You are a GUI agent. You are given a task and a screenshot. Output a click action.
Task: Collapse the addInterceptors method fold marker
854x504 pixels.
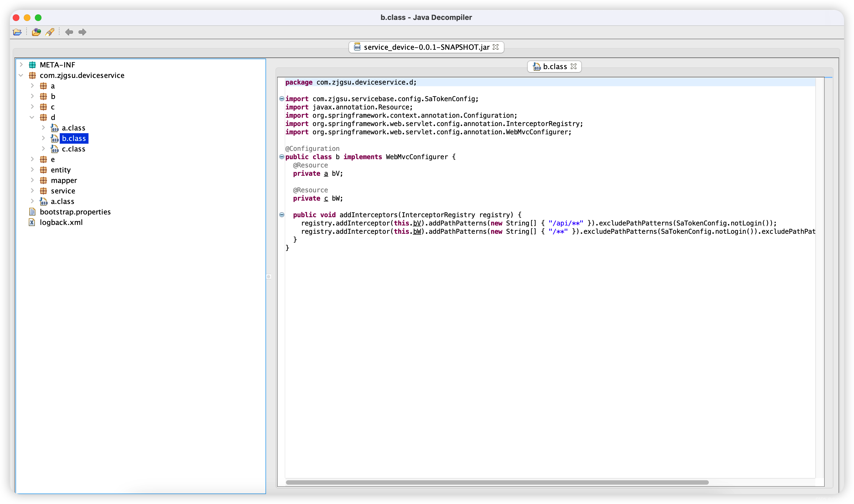coord(282,215)
